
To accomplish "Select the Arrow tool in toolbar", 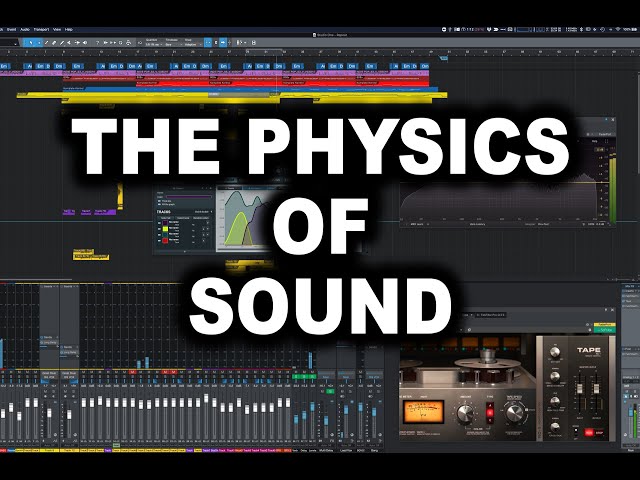I will pos(31,42).
